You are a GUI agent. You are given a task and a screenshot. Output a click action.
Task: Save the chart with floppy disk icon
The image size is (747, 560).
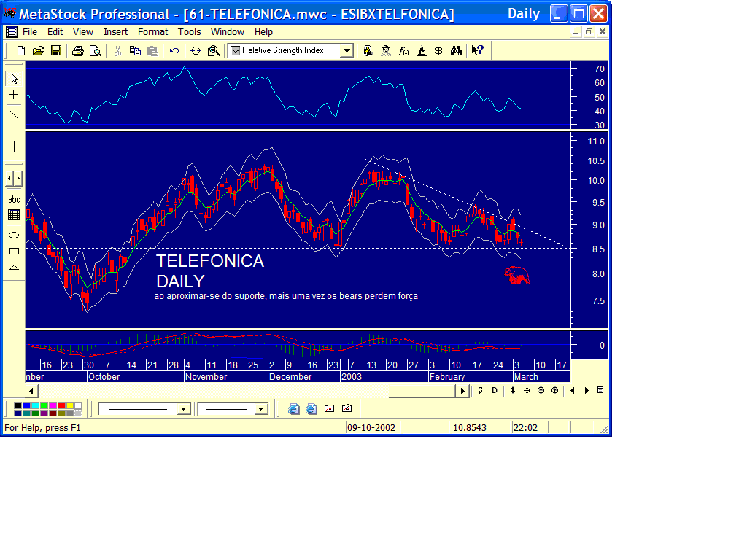coord(56,50)
